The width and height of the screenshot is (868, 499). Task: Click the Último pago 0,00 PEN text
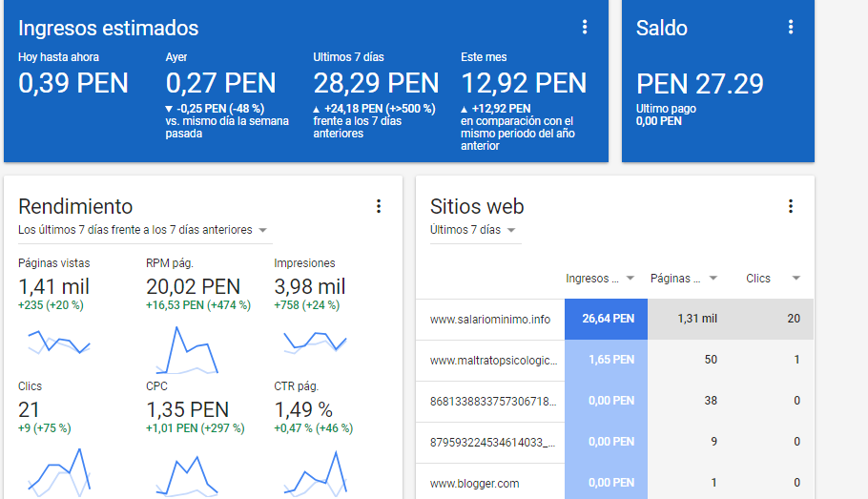coord(666,114)
